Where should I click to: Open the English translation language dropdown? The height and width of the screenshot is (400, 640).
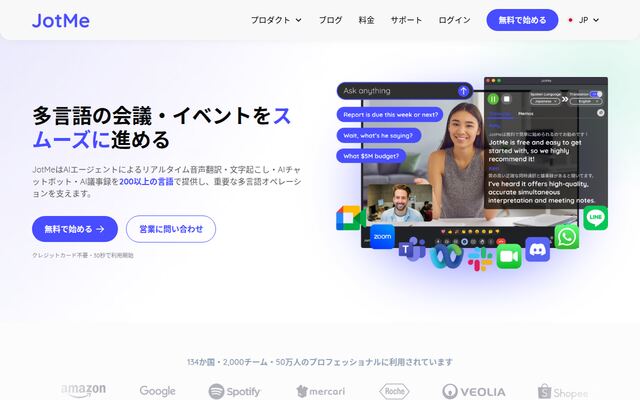click(x=586, y=101)
